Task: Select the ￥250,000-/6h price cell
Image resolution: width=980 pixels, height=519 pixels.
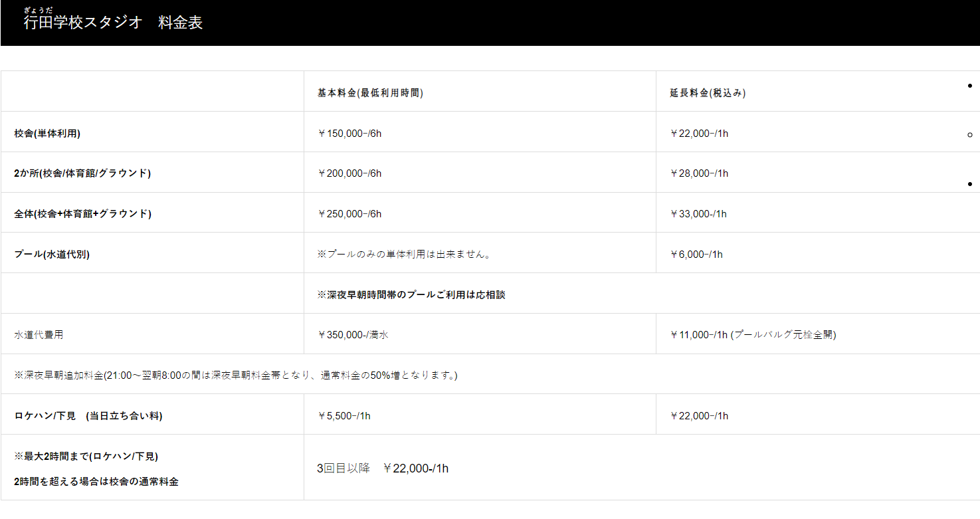Action: [x=349, y=214]
